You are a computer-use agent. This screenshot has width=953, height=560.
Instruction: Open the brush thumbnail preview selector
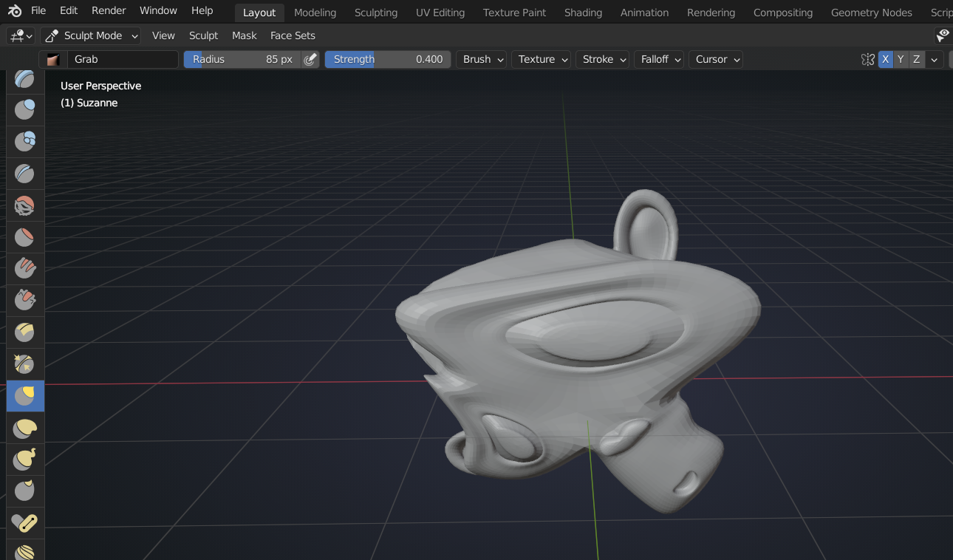point(52,59)
